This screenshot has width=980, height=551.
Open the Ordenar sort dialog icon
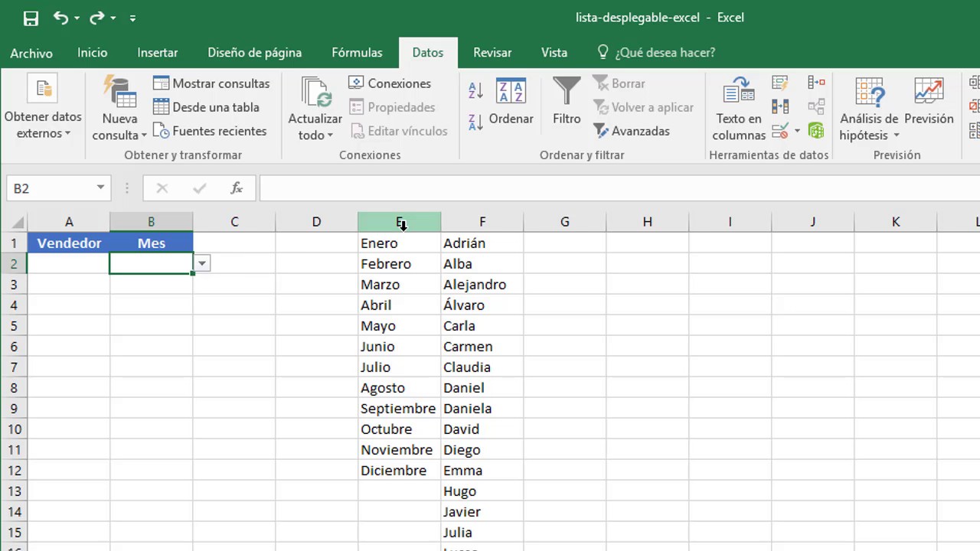point(511,92)
